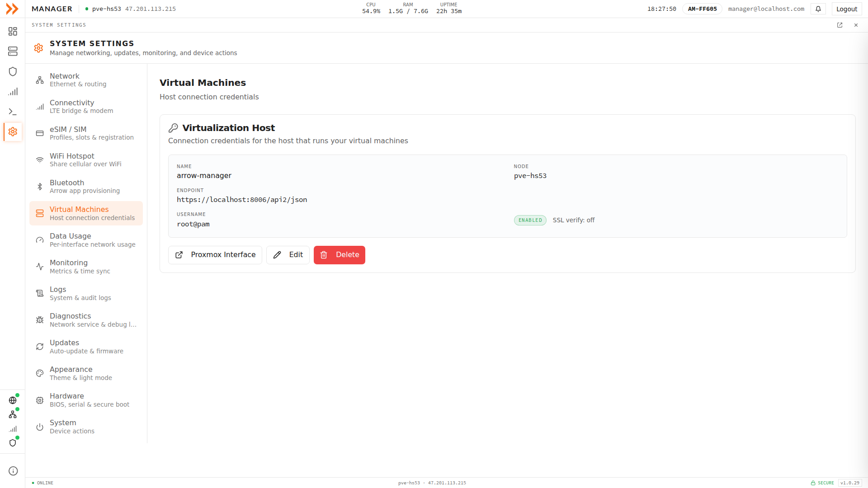Click the notifications bell icon
This screenshot has width=868, height=488.
tap(818, 9)
